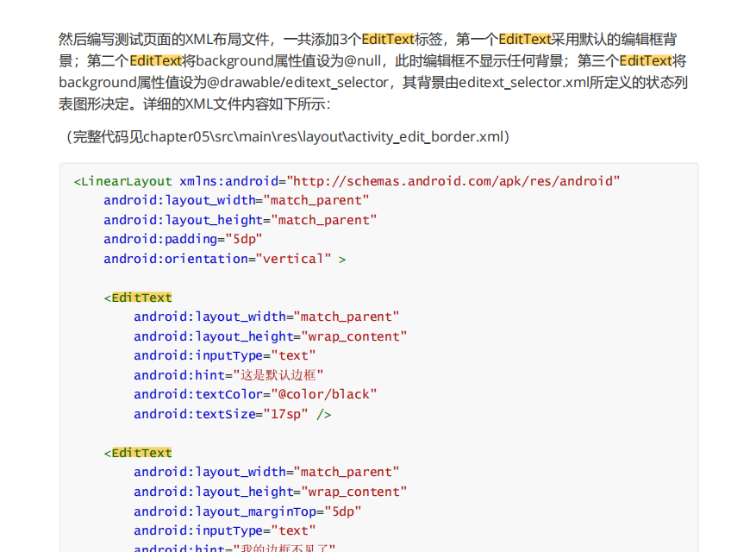
Task: Click android:inputType="text" in the first EditText
Action: (225, 355)
